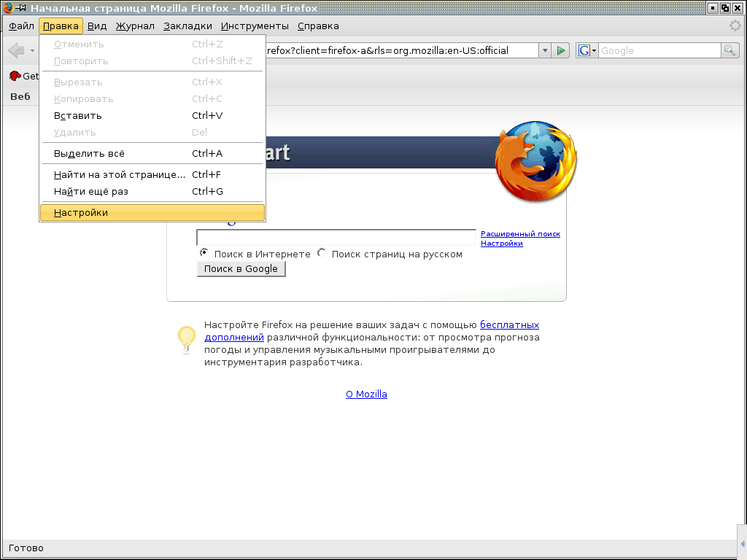Close the open Правка menu via its title
The height and width of the screenshot is (560, 747).
[x=61, y=26]
